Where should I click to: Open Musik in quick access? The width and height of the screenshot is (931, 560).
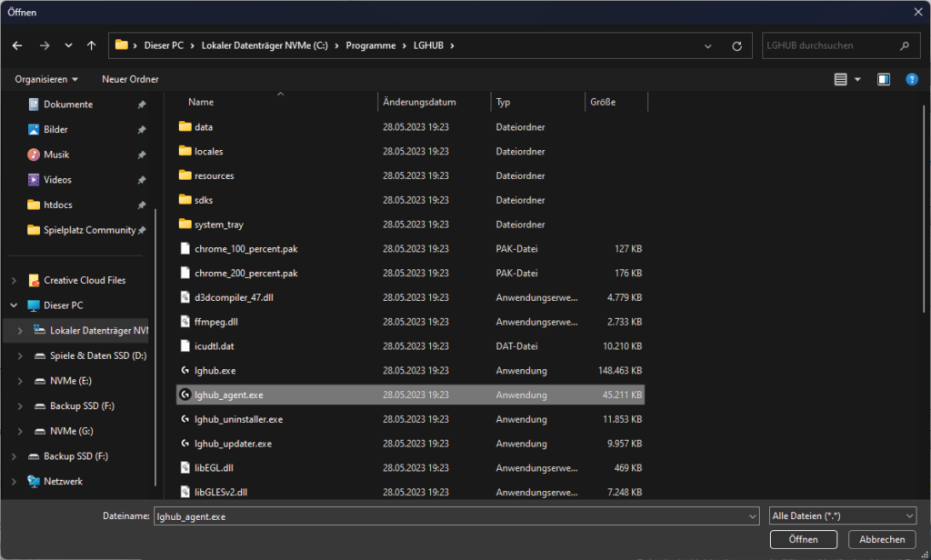coord(55,155)
